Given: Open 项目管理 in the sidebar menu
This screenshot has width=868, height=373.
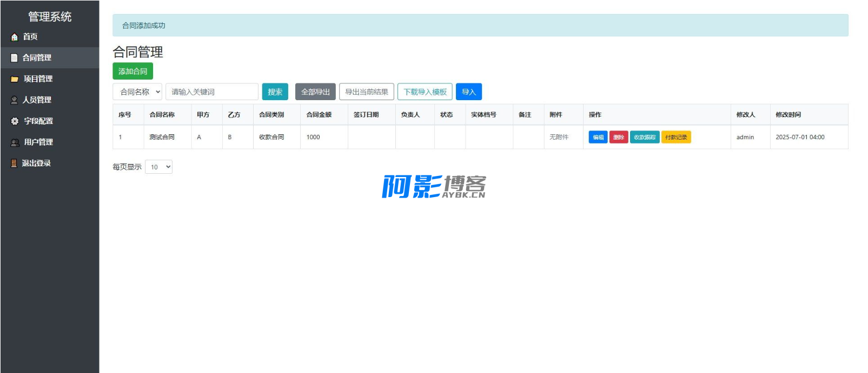Looking at the screenshot, I should (x=38, y=79).
